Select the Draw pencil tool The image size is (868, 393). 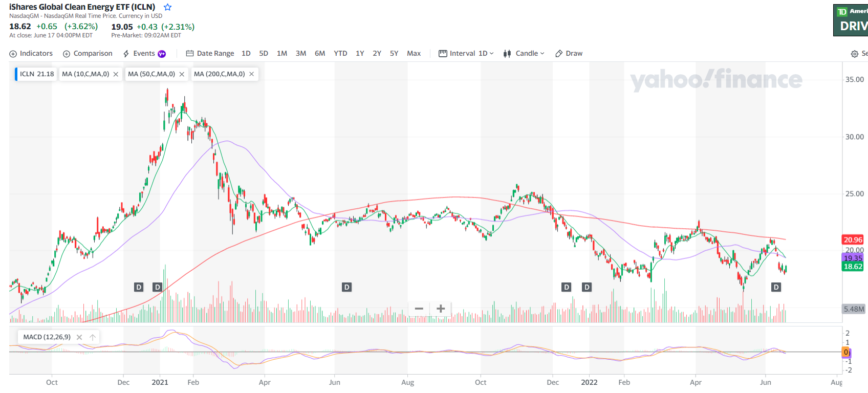pos(559,54)
